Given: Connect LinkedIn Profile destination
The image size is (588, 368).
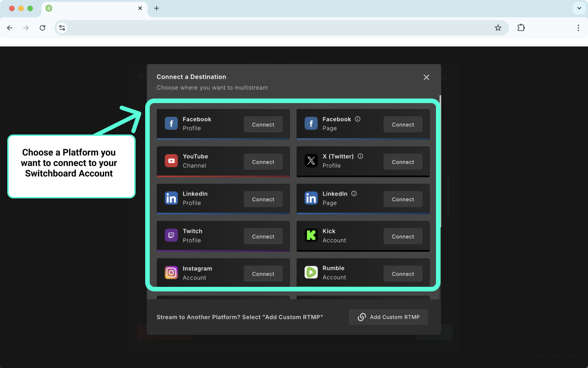Looking at the screenshot, I should (x=263, y=199).
